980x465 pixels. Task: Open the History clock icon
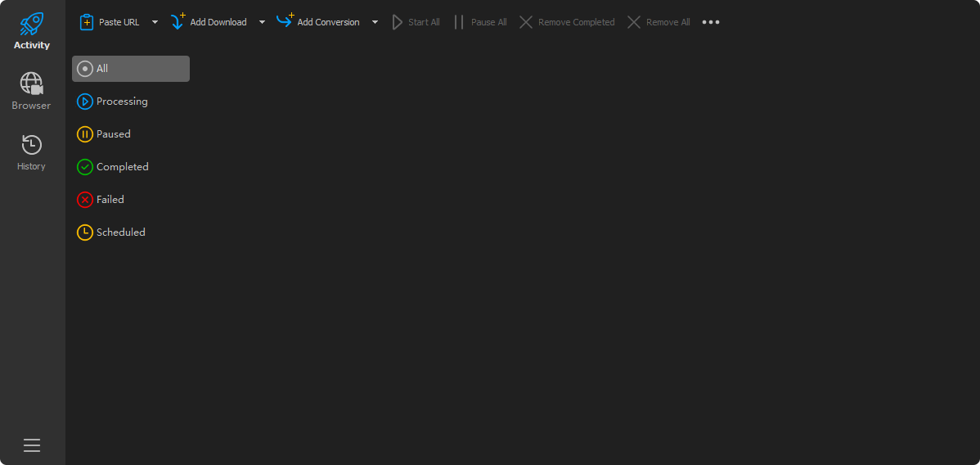[x=31, y=145]
